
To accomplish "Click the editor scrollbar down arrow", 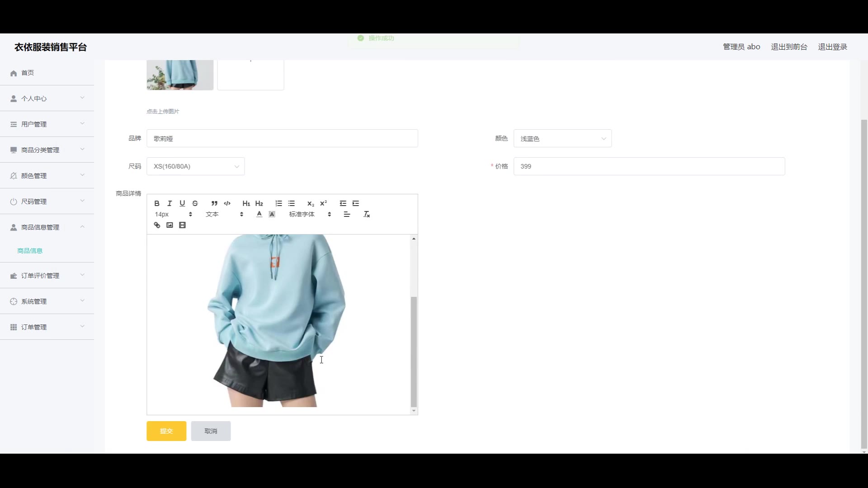I will coord(414,411).
